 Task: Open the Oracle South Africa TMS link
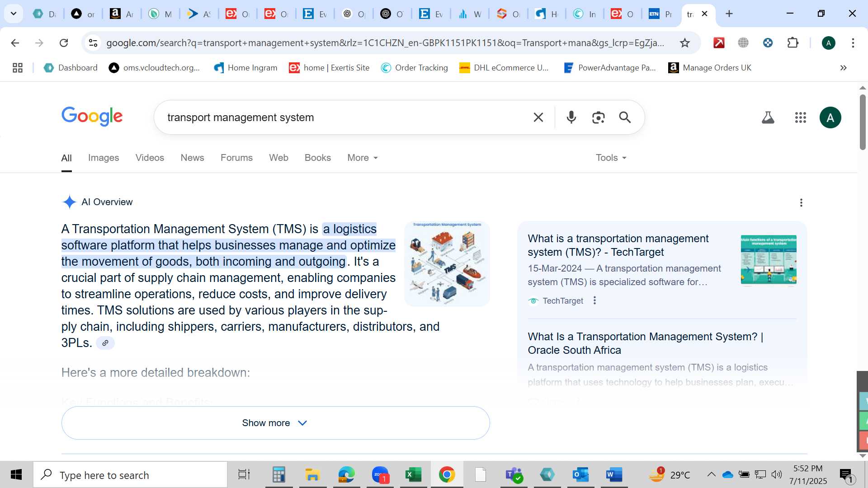click(x=645, y=343)
